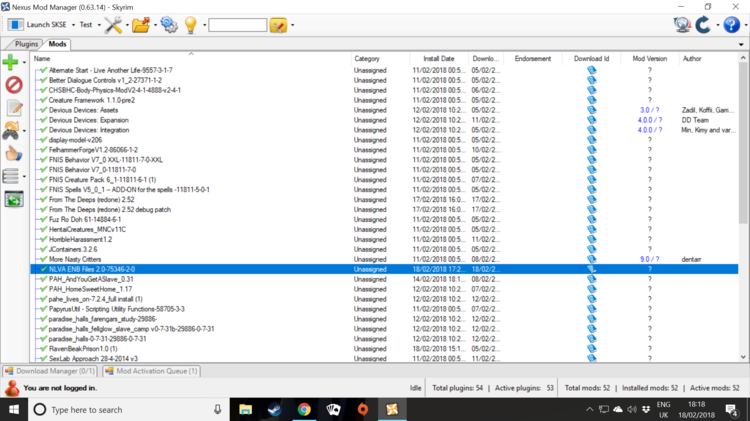Expand the tools icon dropdown arrow
This screenshot has height=421, width=750.
pos(127,25)
